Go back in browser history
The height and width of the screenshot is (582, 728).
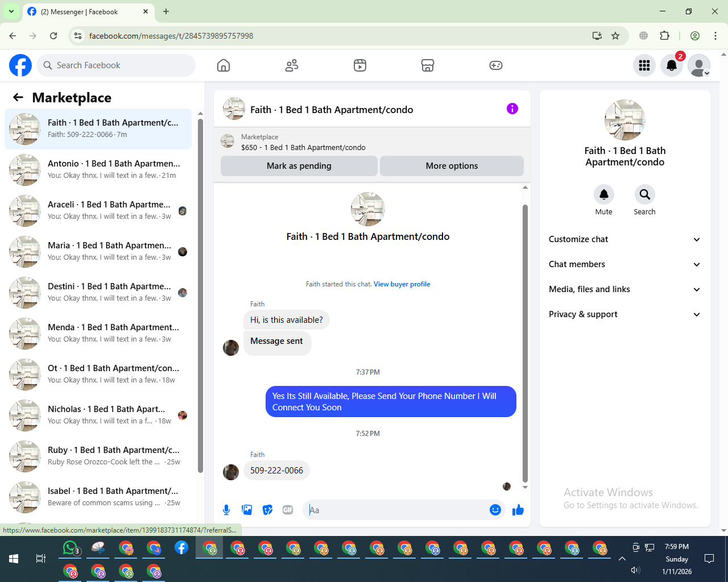(13, 36)
